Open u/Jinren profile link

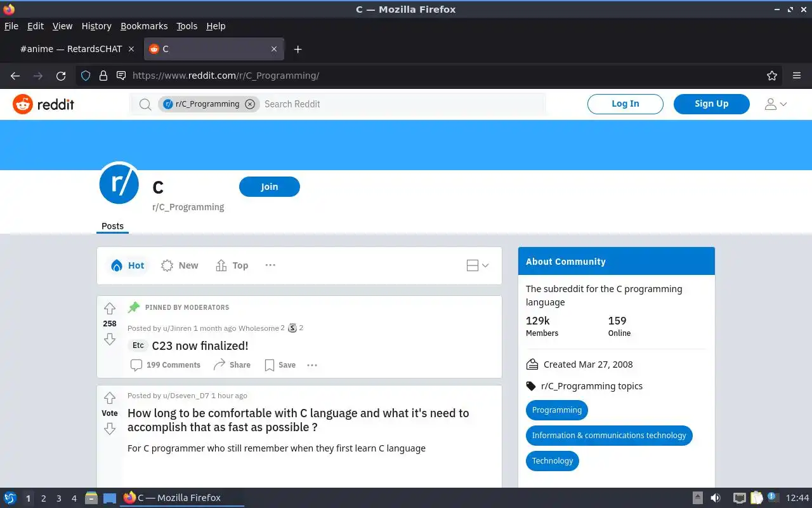[177, 328]
